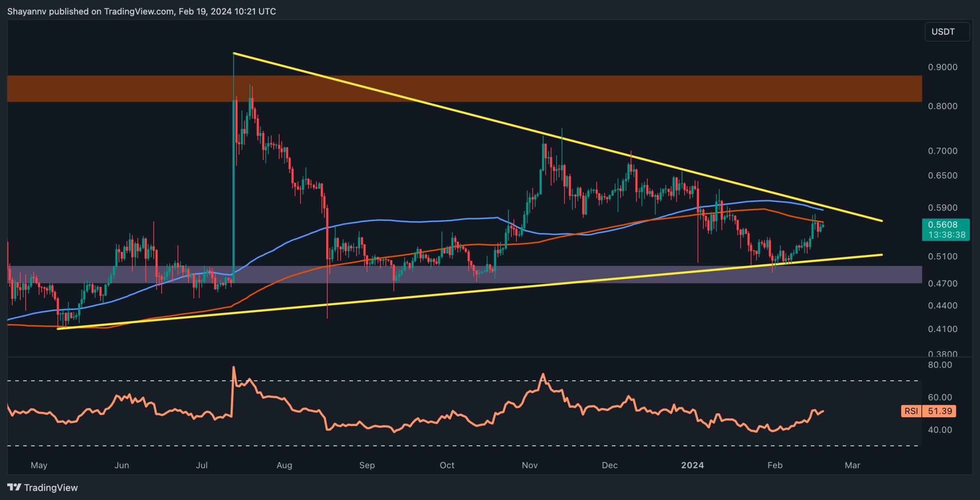Click the 40.00 RSI scale label
Image resolution: width=980 pixels, height=500 pixels.
pyautogui.click(x=939, y=430)
